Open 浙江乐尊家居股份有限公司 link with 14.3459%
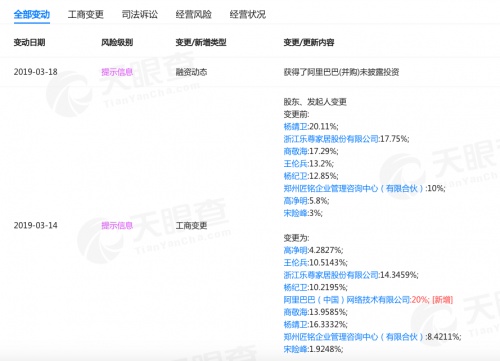 click(x=331, y=275)
